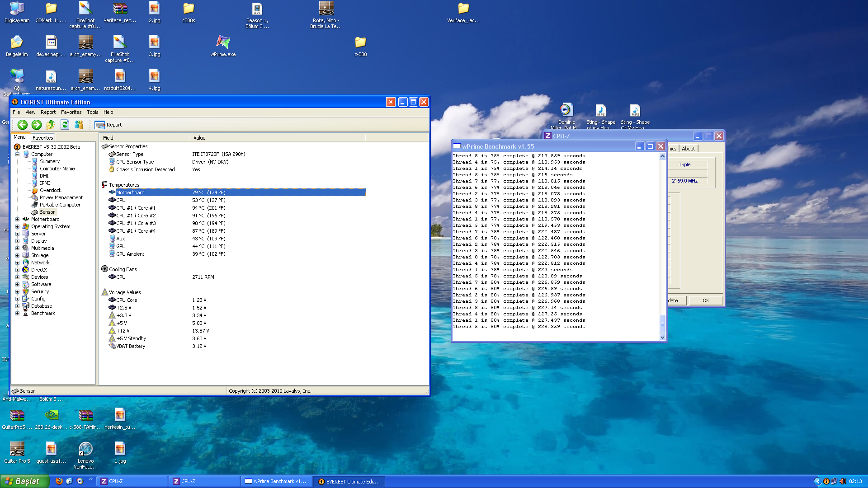Open the Tools menu

[x=92, y=112]
